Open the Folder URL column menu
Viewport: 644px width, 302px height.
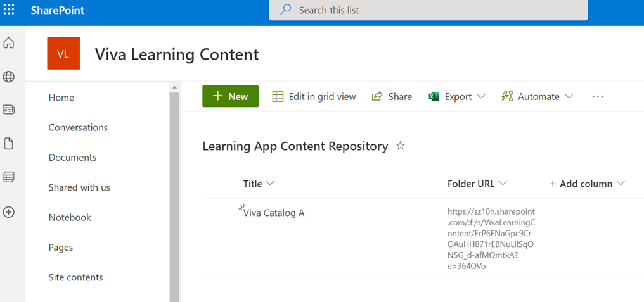click(x=477, y=184)
